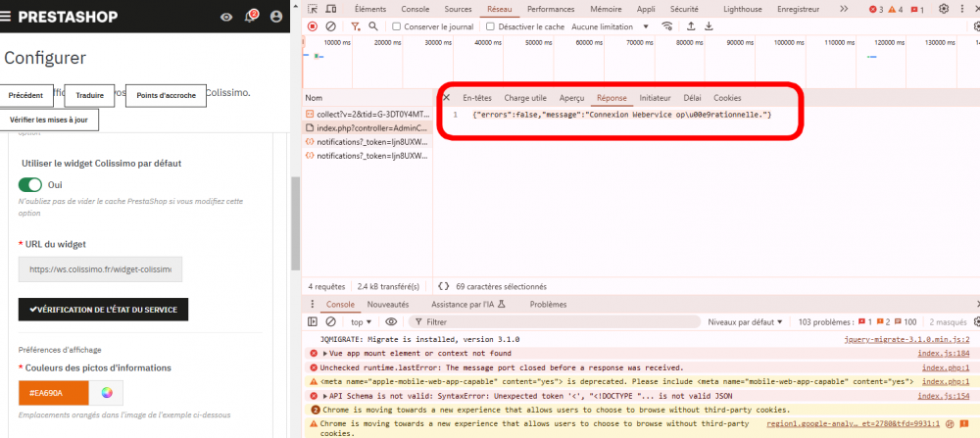Open DevTools settings gear
The height and width of the screenshot is (438, 980).
point(944,9)
